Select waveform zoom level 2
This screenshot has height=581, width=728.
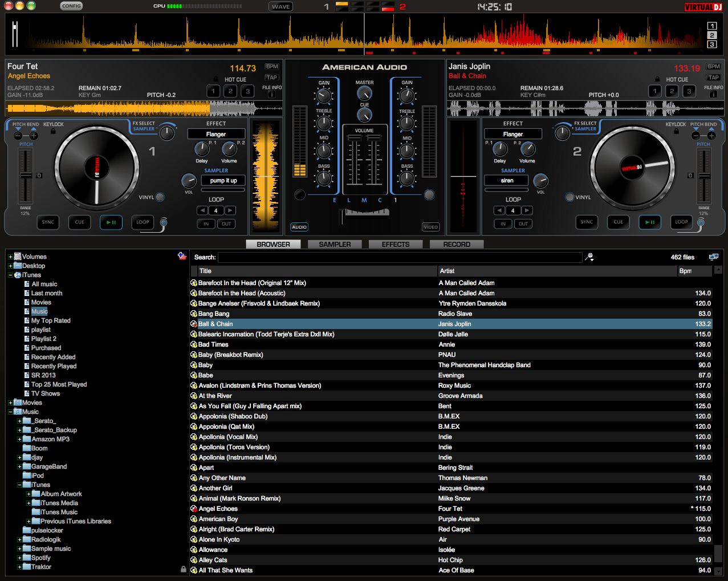click(x=711, y=35)
